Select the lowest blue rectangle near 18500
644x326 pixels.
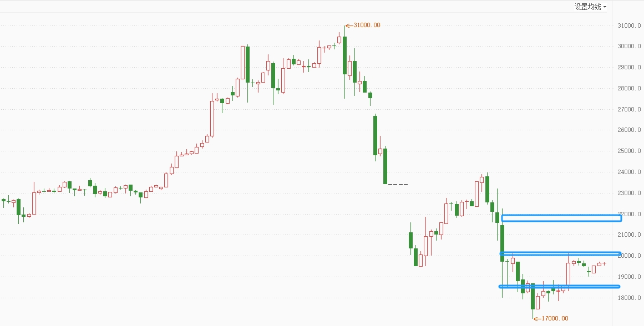(x=559, y=287)
